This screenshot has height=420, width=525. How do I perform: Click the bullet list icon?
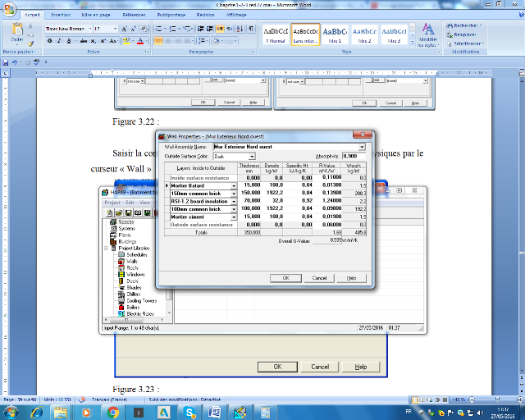click(160, 28)
